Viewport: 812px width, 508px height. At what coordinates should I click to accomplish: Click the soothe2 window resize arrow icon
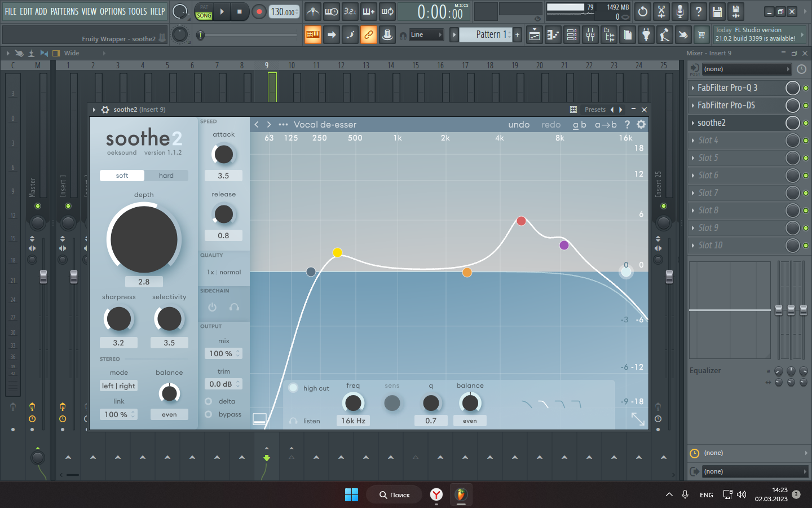coord(638,419)
